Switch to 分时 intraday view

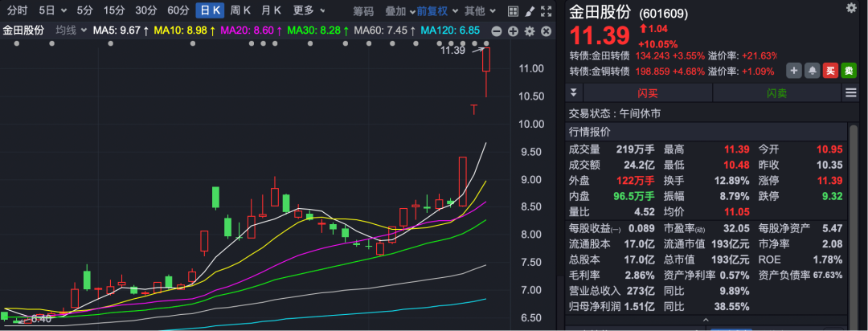(17, 10)
